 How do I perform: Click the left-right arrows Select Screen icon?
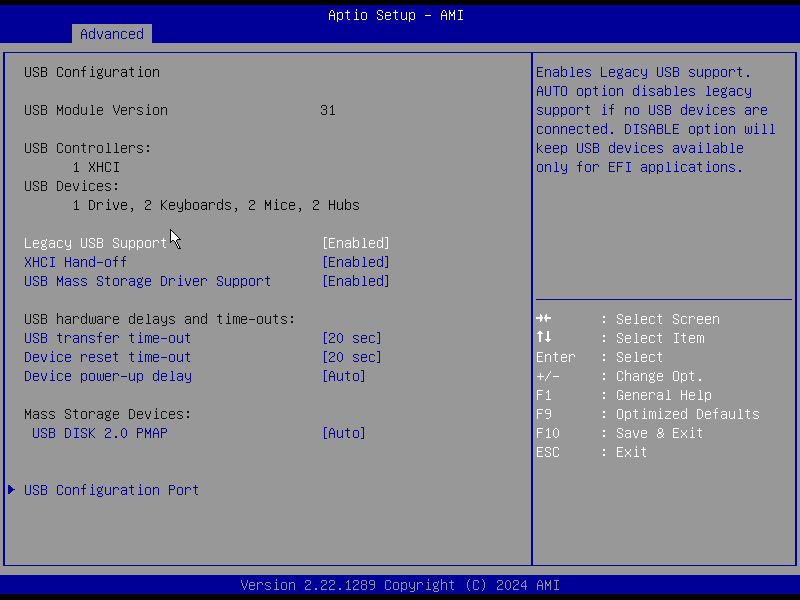(544, 319)
